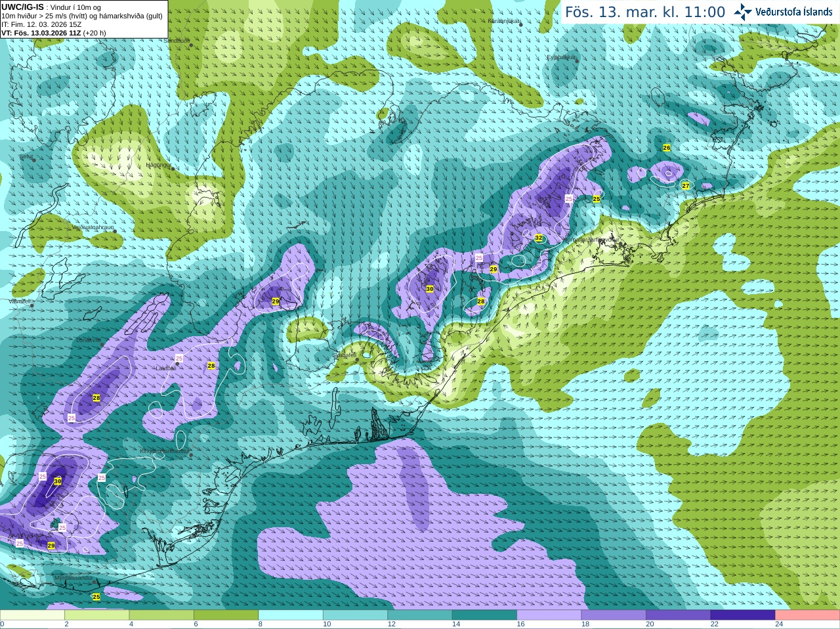The image size is (840, 629).
Task: Click the yellow max gust marker 32
Action: (539, 238)
